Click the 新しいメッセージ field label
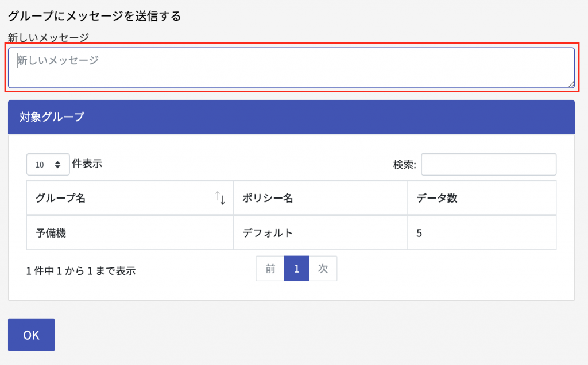588x365 pixels. [x=49, y=38]
